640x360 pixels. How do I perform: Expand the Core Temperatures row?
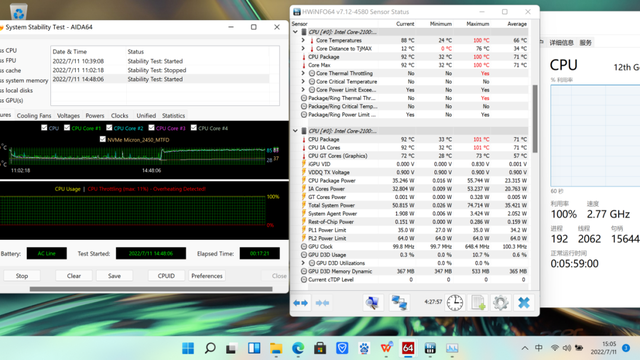[x=303, y=40]
